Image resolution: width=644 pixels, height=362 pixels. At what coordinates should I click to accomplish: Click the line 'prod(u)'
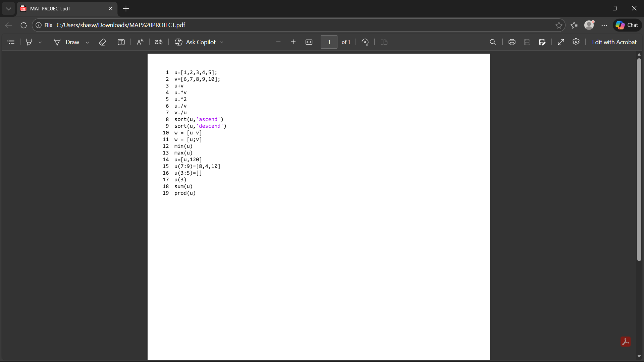[185, 193]
